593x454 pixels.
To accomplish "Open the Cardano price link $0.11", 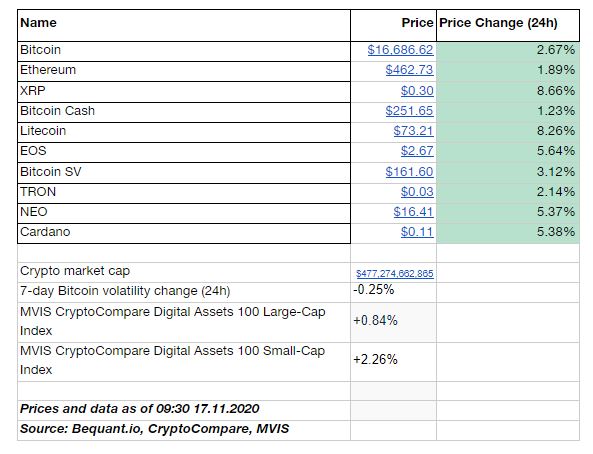I will click(x=417, y=232).
